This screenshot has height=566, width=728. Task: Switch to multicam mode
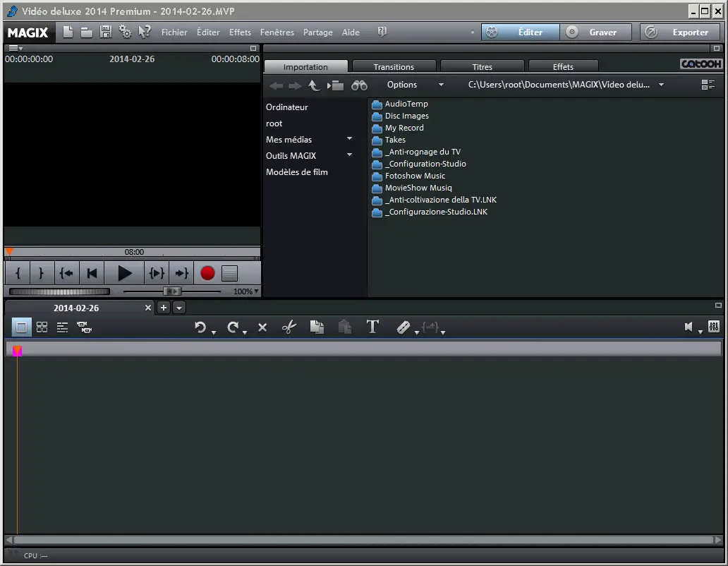85,327
